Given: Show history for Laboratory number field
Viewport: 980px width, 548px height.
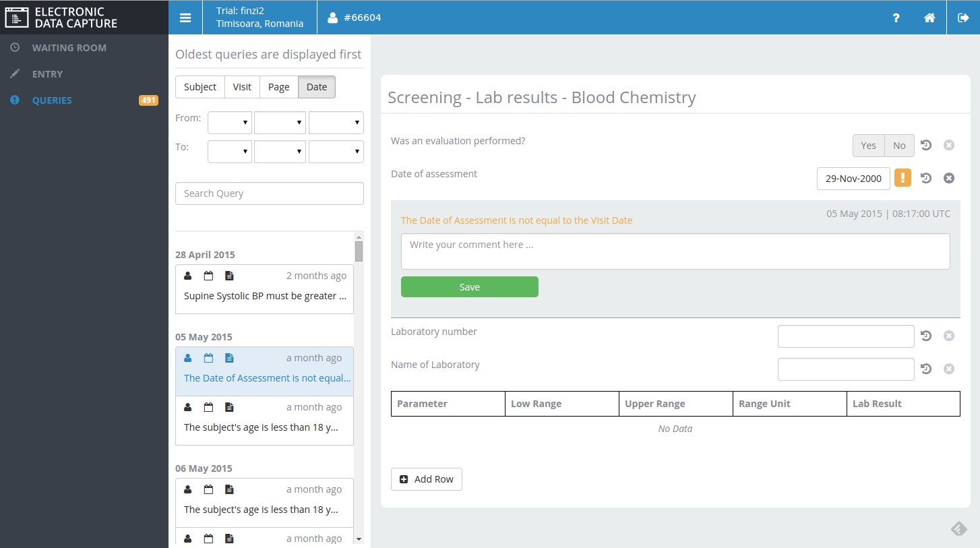Looking at the screenshot, I should click(926, 336).
